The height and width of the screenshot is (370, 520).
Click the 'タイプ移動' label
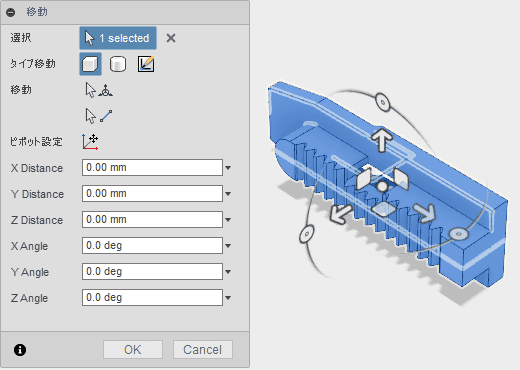click(33, 64)
